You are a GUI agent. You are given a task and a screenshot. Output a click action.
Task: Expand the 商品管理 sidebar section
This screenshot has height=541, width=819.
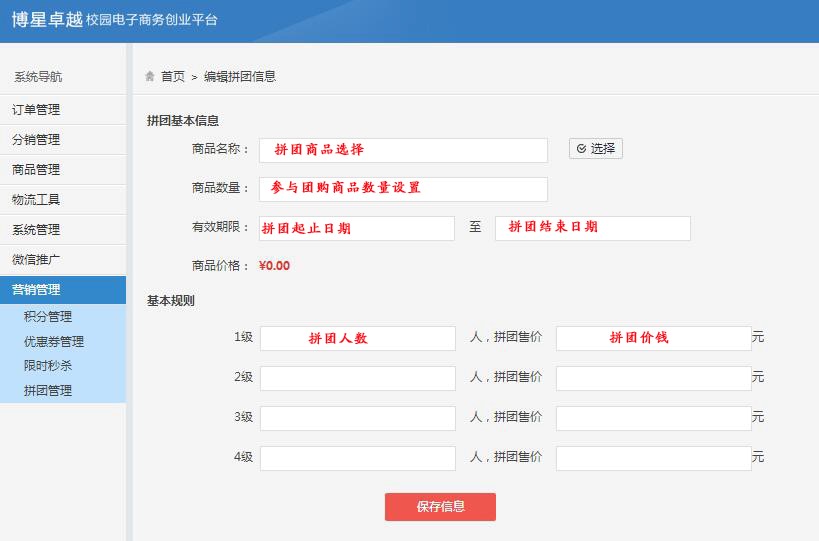click(x=36, y=170)
